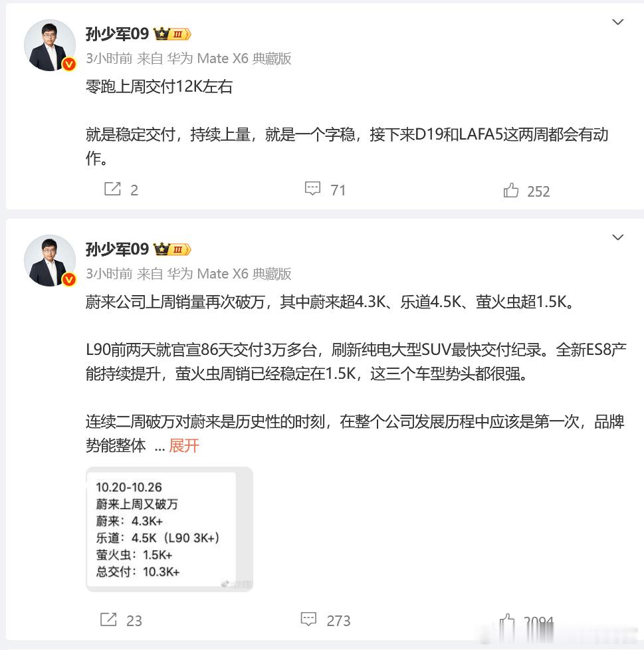644x650 pixels.
Task: Click the crown membership badge on the second post
Action: (172, 249)
